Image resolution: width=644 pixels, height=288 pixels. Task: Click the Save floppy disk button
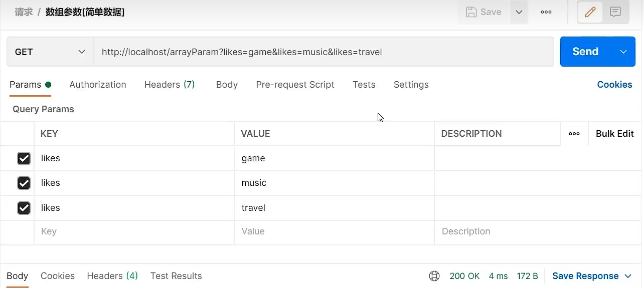pyautogui.click(x=484, y=13)
